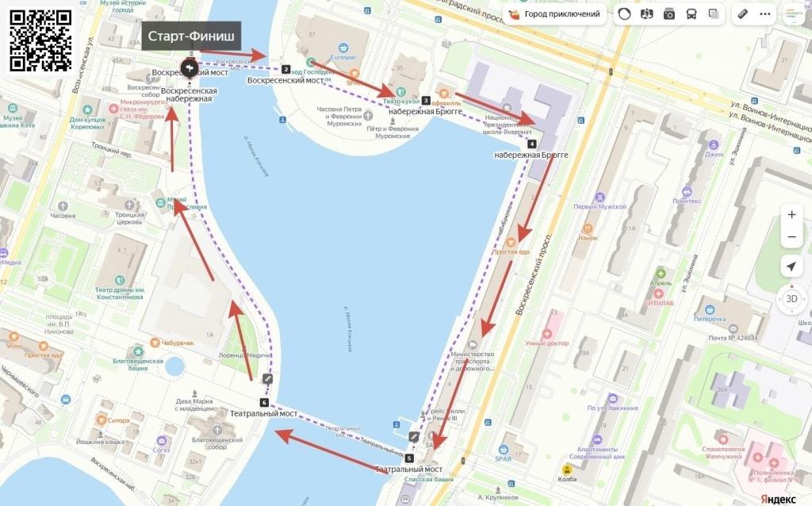The width and height of the screenshot is (812, 506).
Task: Zoom in the map
Action: coord(791,214)
